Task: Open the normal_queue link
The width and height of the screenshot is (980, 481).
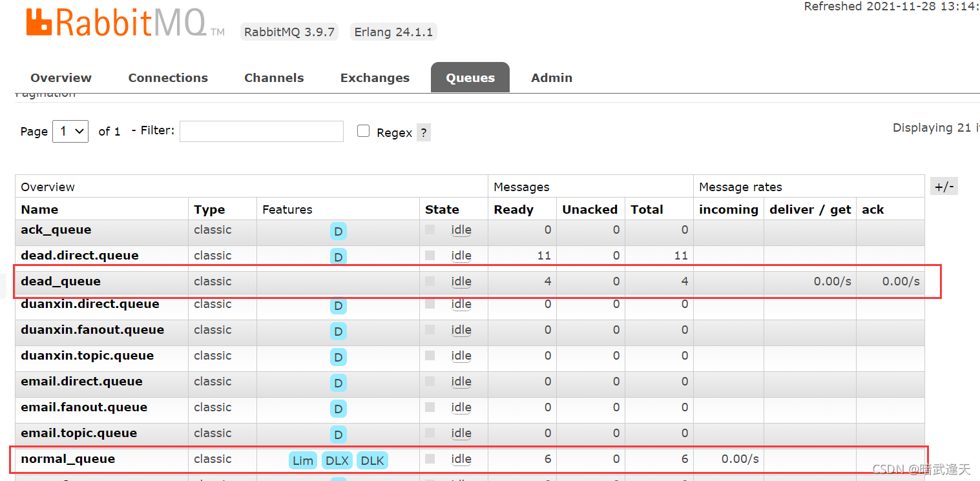Action: pos(68,459)
